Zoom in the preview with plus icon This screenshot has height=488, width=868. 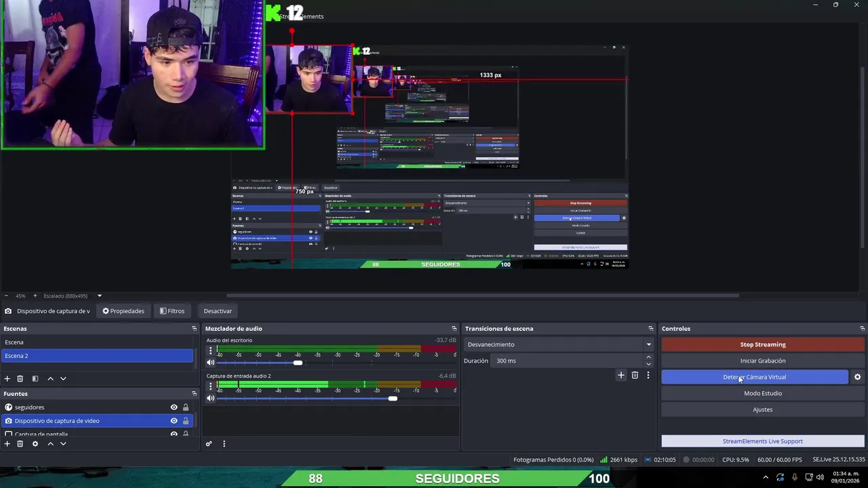click(35, 296)
